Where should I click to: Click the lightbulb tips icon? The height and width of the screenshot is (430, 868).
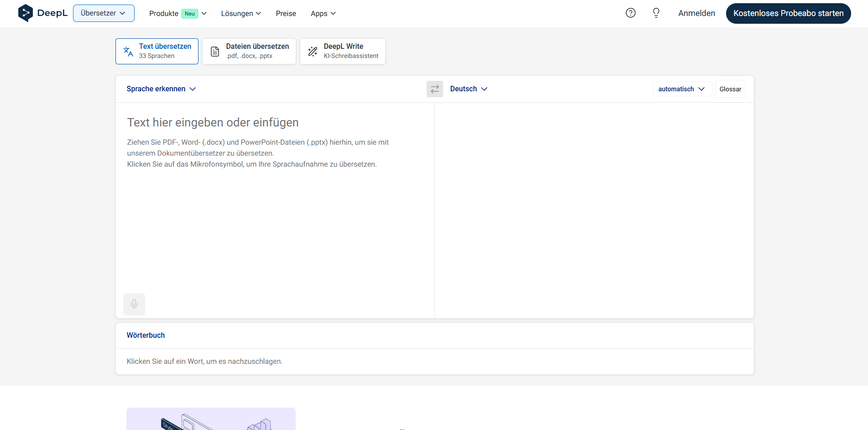[656, 13]
